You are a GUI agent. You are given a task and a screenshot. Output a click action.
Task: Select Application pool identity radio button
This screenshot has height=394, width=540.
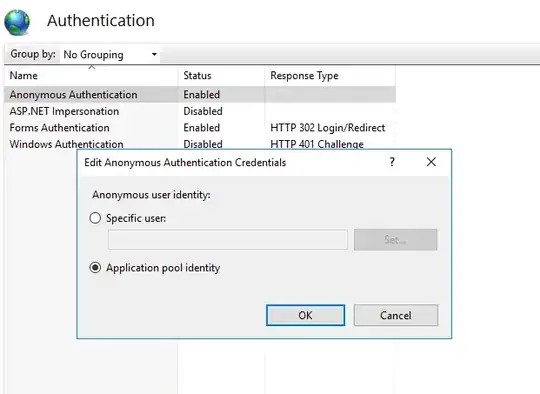(95, 268)
